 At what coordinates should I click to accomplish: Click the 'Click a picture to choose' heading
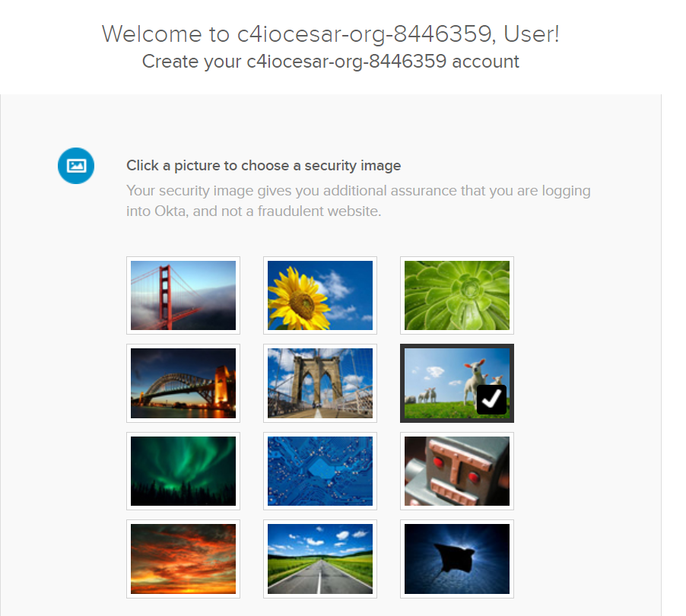point(263,166)
